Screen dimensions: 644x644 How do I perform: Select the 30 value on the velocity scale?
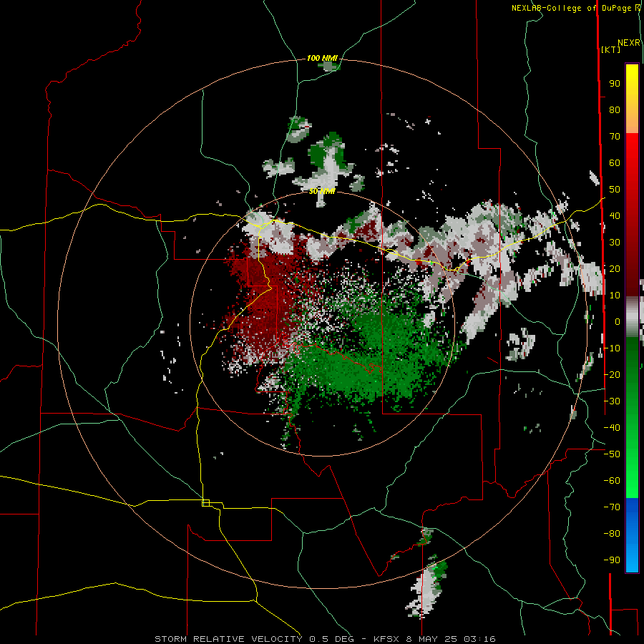615,243
